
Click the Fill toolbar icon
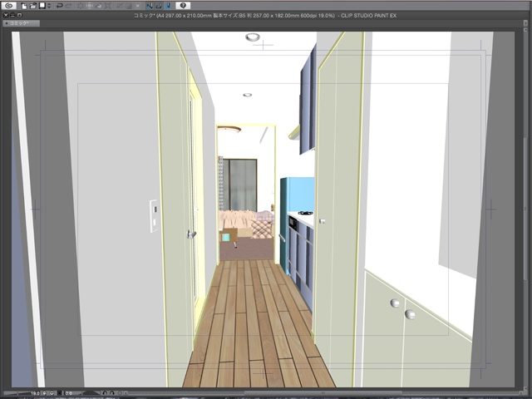(98, 6)
